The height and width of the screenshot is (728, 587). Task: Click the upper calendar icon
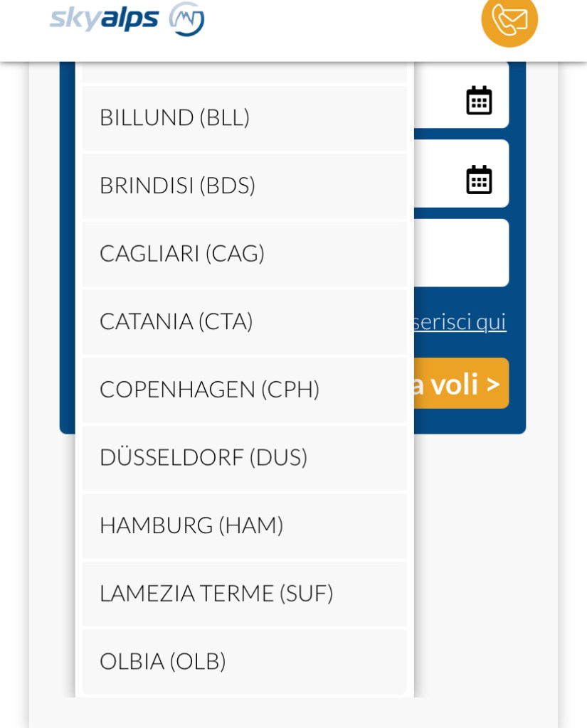point(479,100)
